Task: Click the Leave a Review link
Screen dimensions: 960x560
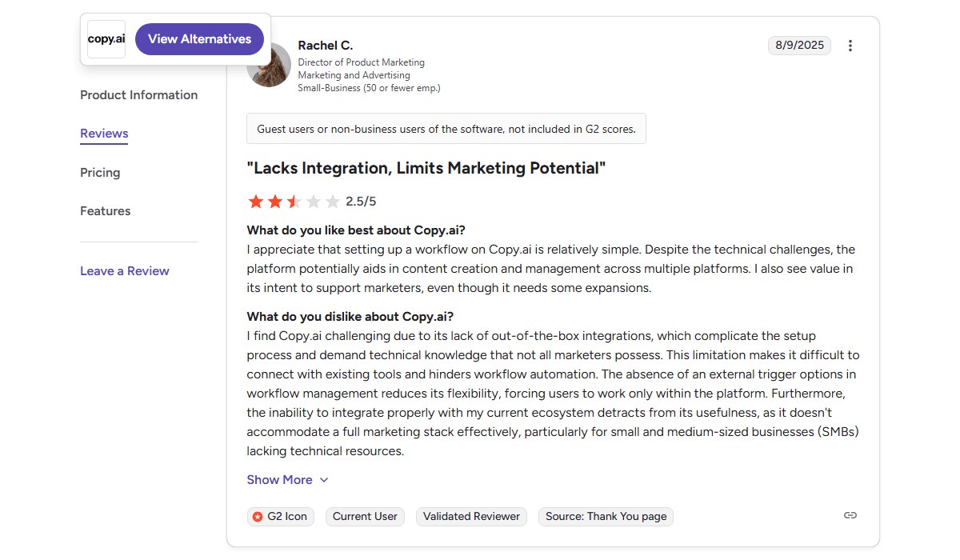Action: click(x=124, y=271)
